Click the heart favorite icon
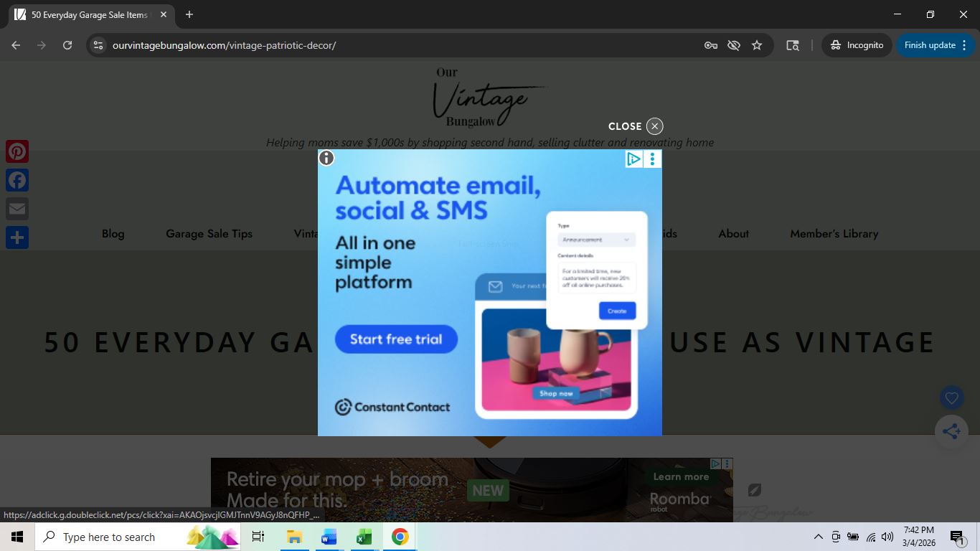The width and height of the screenshot is (980, 551). (951, 398)
